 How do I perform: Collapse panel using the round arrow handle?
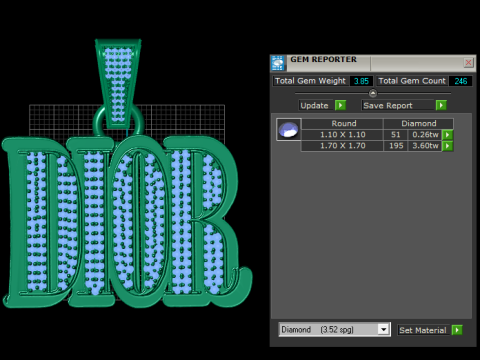(373, 93)
